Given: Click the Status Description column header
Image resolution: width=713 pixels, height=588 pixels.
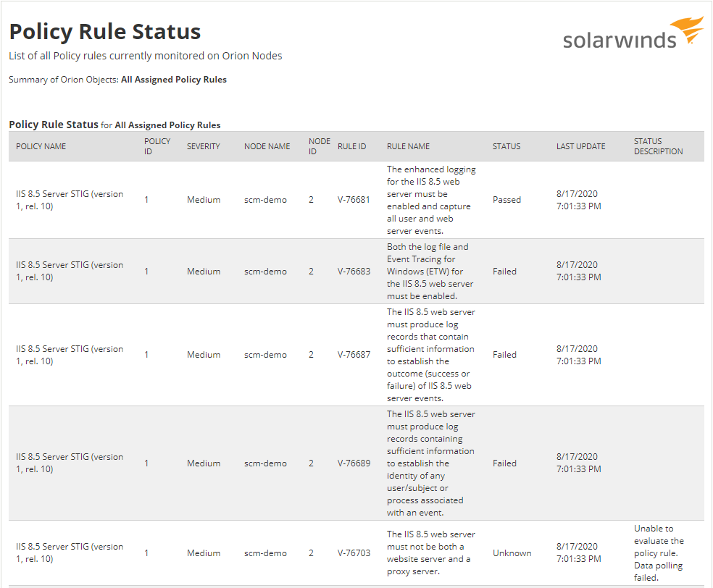Looking at the screenshot, I should click(x=658, y=146).
